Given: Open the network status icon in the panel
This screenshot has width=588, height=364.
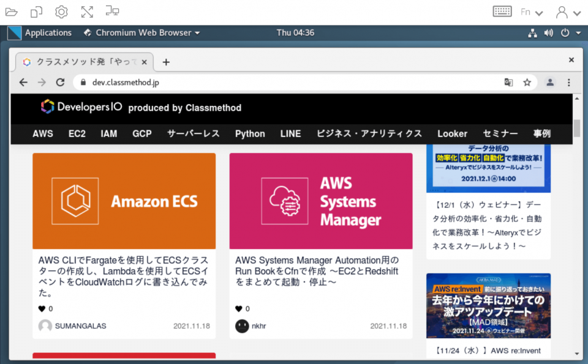Looking at the screenshot, I should pos(532,32).
